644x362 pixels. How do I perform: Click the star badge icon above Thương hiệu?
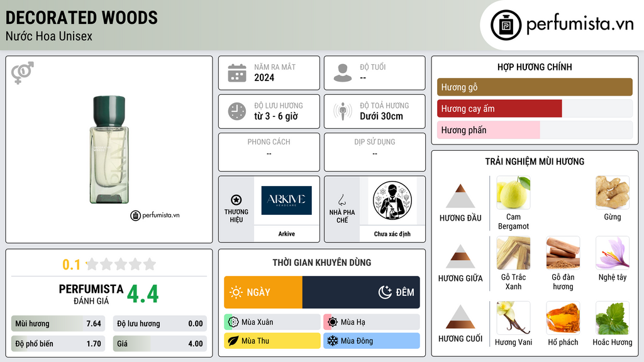point(236,200)
